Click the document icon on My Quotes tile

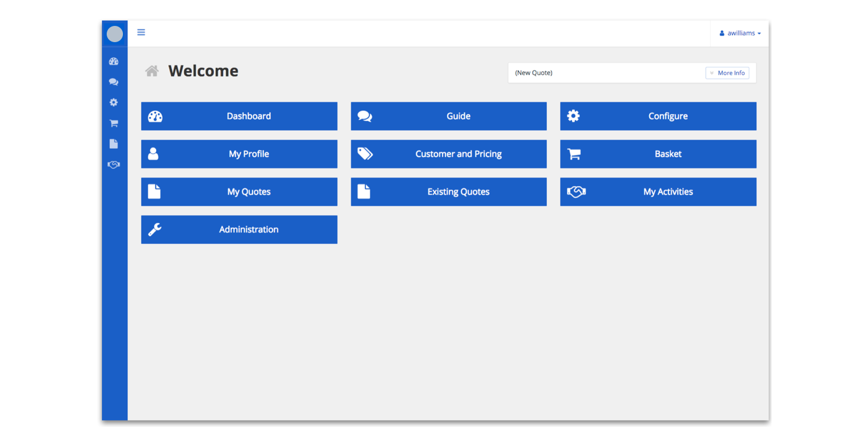point(154,191)
